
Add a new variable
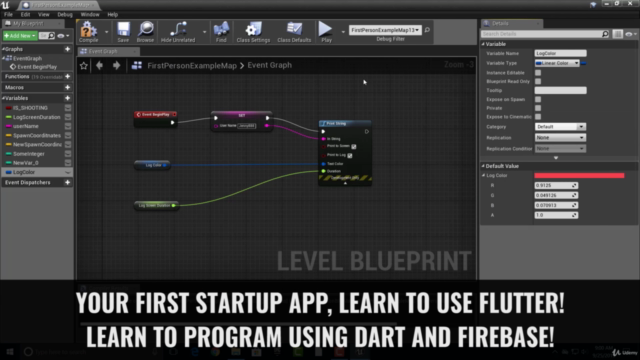pos(67,98)
